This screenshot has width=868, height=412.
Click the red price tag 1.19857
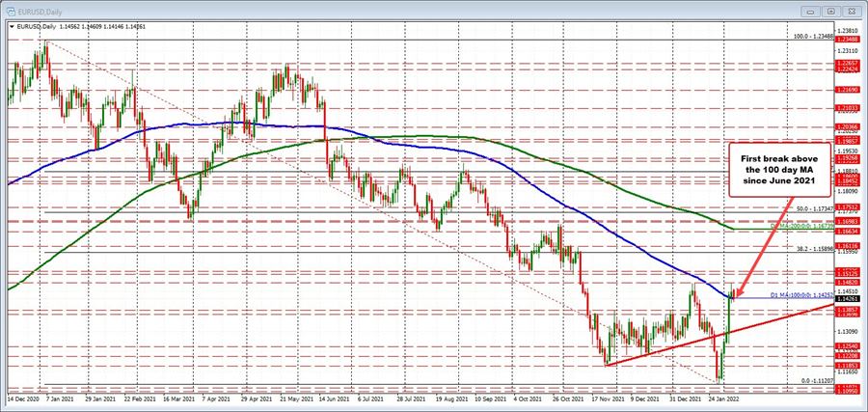click(847, 141)
